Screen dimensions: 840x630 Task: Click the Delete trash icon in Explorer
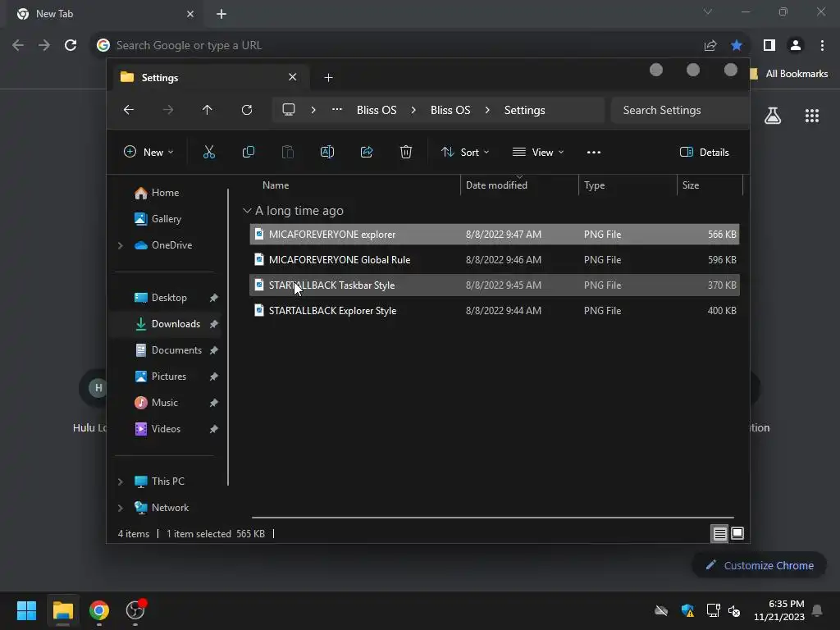point(406,152)
